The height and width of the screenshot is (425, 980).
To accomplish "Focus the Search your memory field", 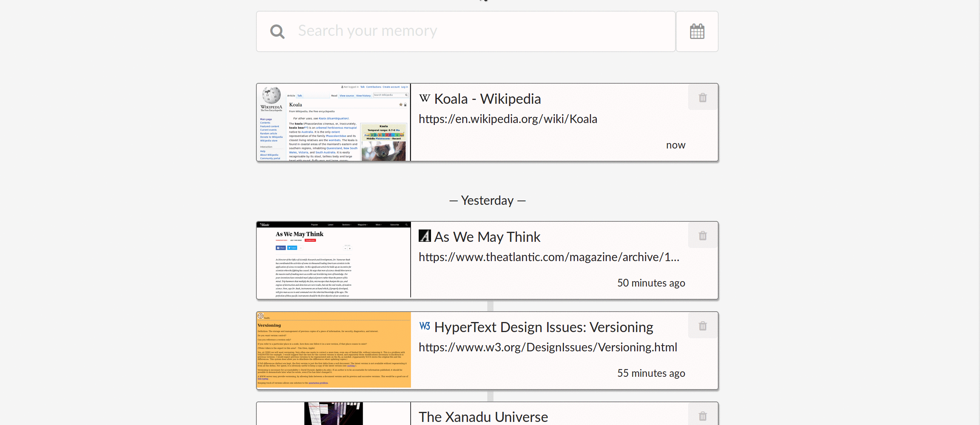I will tap(466, 31).
